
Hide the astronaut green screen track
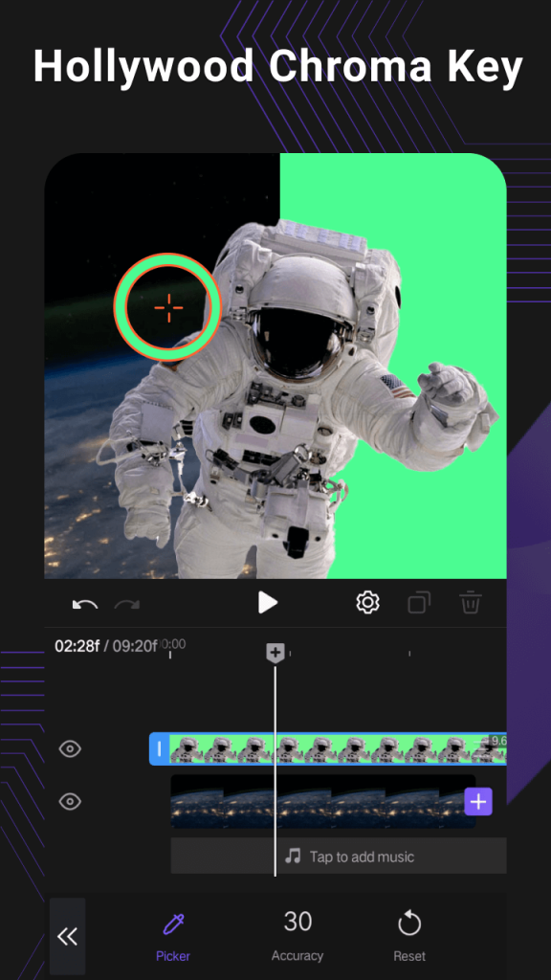[x=70, y=748]
